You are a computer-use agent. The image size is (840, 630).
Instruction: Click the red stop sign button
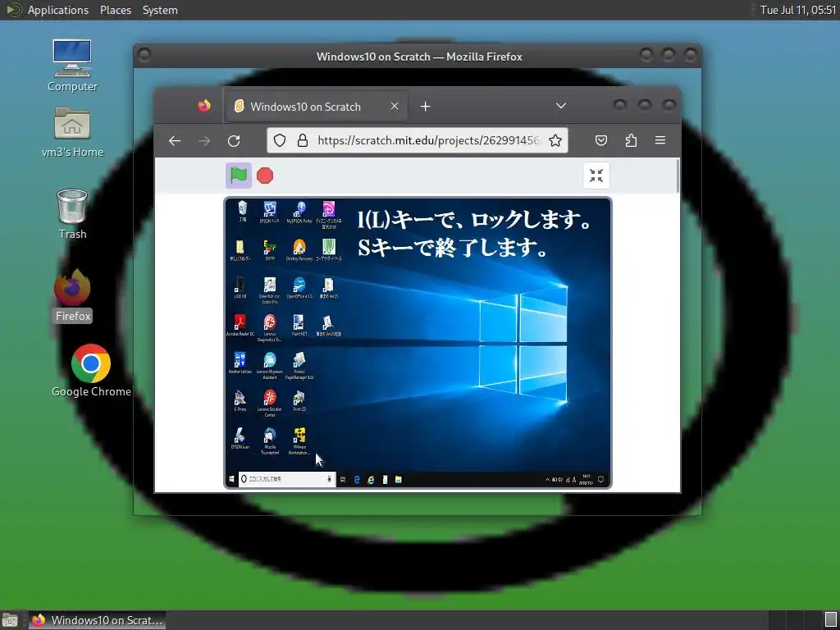[265, 176]
